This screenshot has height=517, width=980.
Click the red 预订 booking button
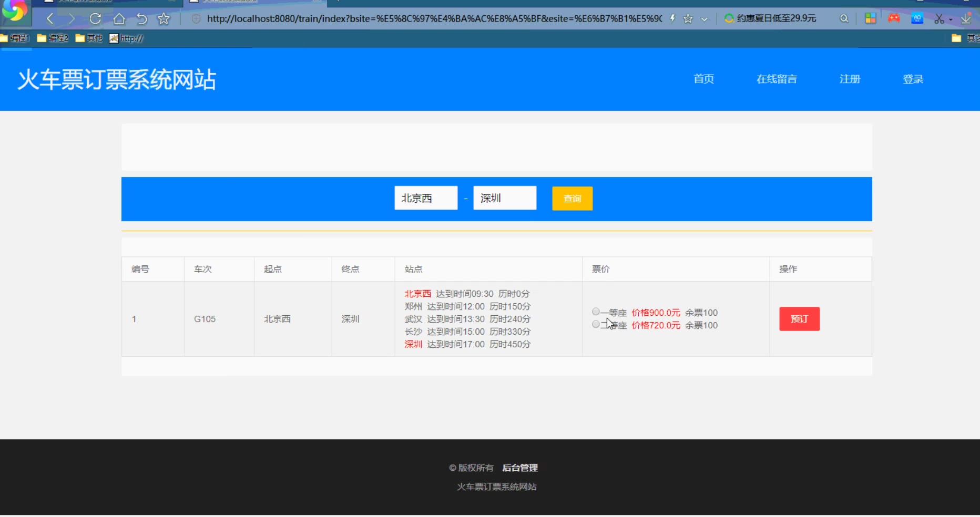(x=799, y=319)
